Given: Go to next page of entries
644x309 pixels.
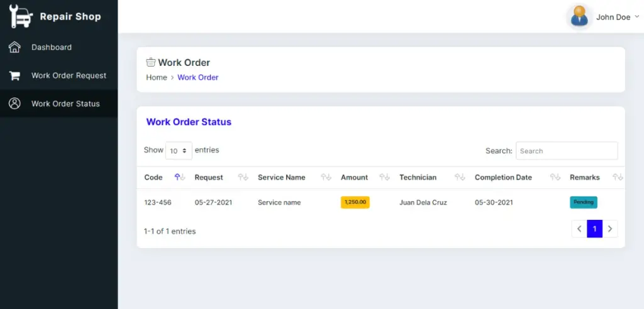Looking at the screenshot, I should pos(610,229).
